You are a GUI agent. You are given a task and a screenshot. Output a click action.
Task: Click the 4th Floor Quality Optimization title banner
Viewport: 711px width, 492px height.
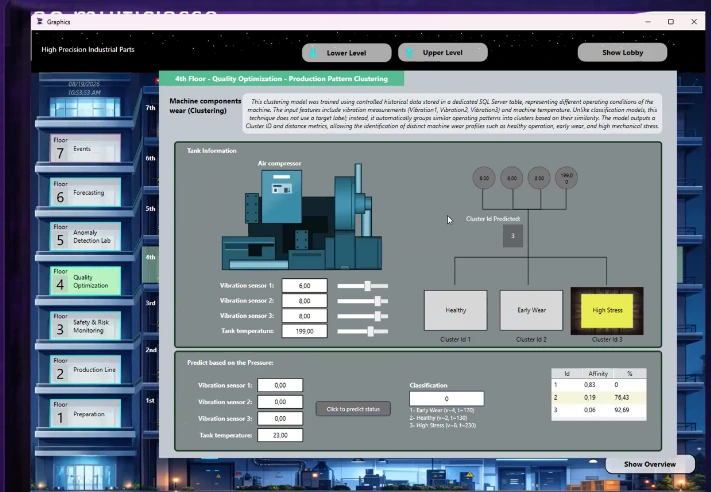pyautogui.click(x=282, y=78)
